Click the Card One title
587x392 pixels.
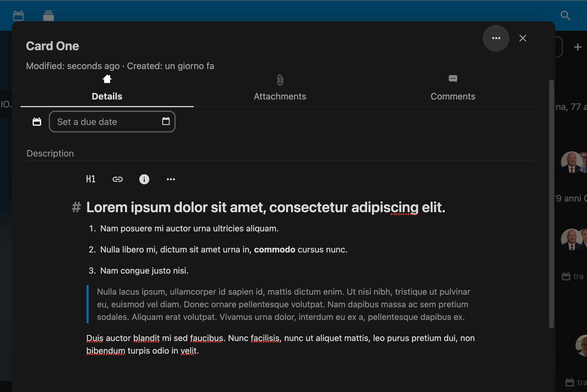tap(52, 46)
